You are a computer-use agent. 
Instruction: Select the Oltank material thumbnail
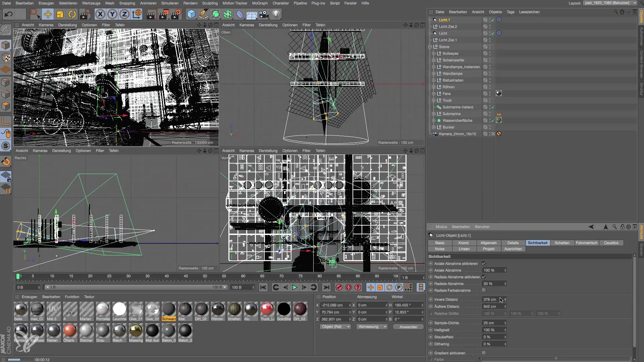pos(69,331)
